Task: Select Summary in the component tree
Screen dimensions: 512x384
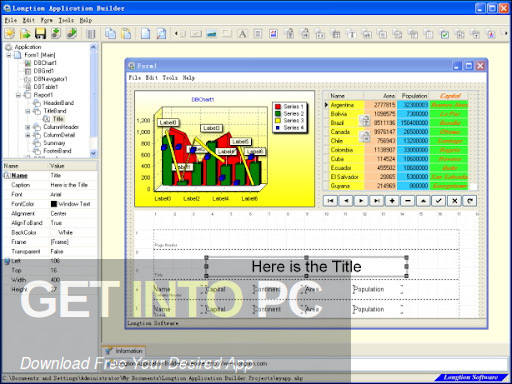Action: [54, 143]
